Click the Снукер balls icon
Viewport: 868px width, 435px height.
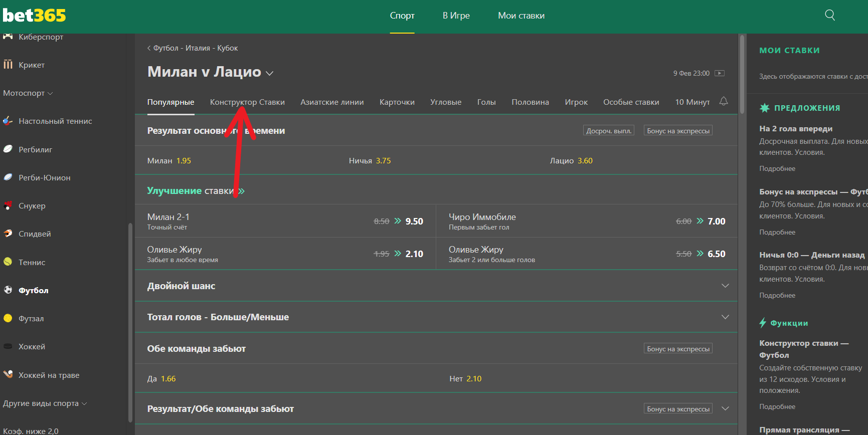[x=8, y=205]
